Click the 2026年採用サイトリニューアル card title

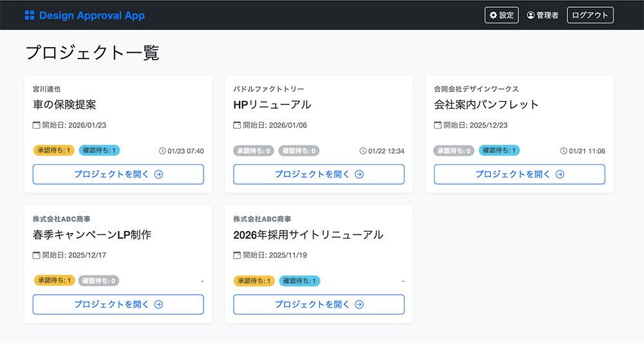308,234
